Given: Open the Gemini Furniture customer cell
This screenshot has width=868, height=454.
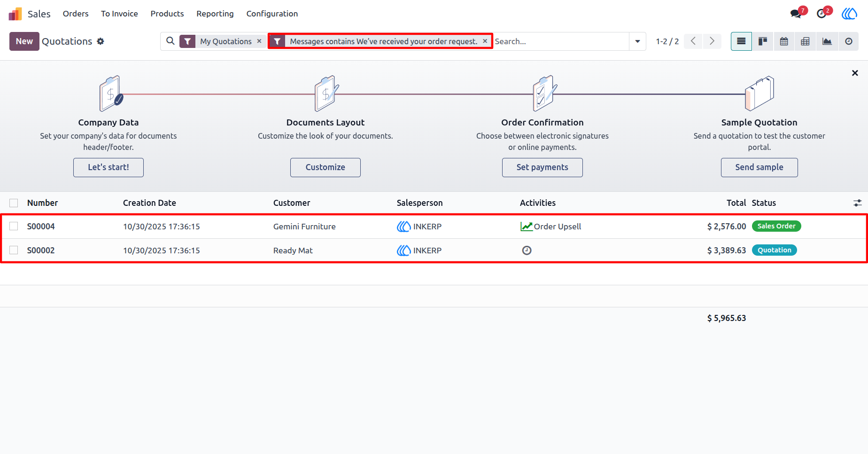Looking at the screenshot, I should pyautogui.click(x=304, y=227).
